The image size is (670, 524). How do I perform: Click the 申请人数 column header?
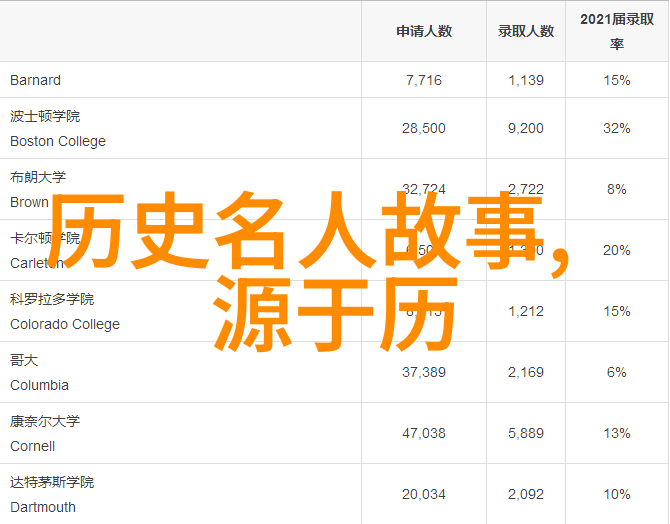[x=424, y=31]
